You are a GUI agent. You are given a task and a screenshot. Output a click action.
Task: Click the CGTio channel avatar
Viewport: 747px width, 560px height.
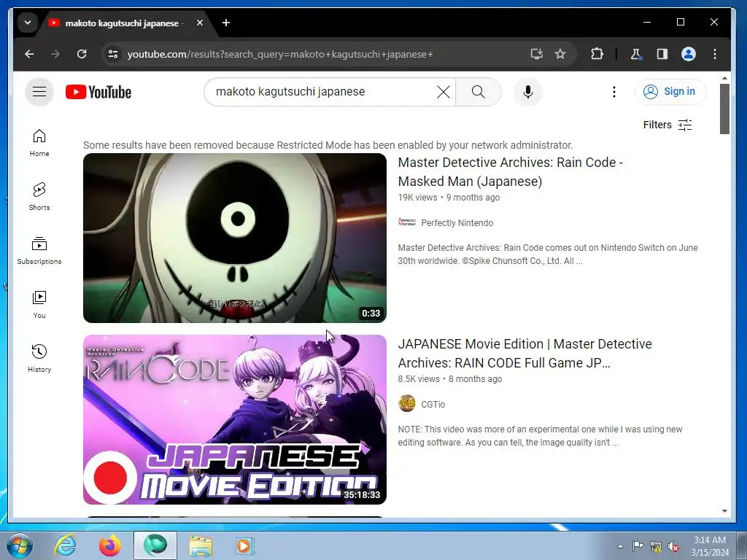tap(407, 404)
